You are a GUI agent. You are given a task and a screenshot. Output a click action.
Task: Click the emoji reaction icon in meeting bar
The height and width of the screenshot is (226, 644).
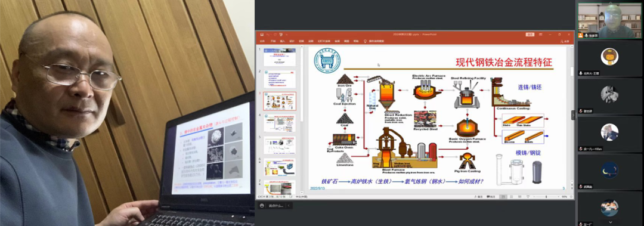(262, 206)
